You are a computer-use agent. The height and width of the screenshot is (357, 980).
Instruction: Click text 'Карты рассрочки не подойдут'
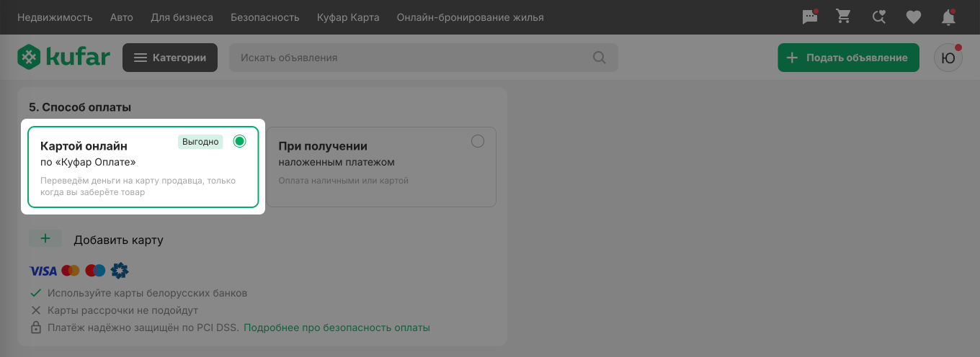click(122, 310)
